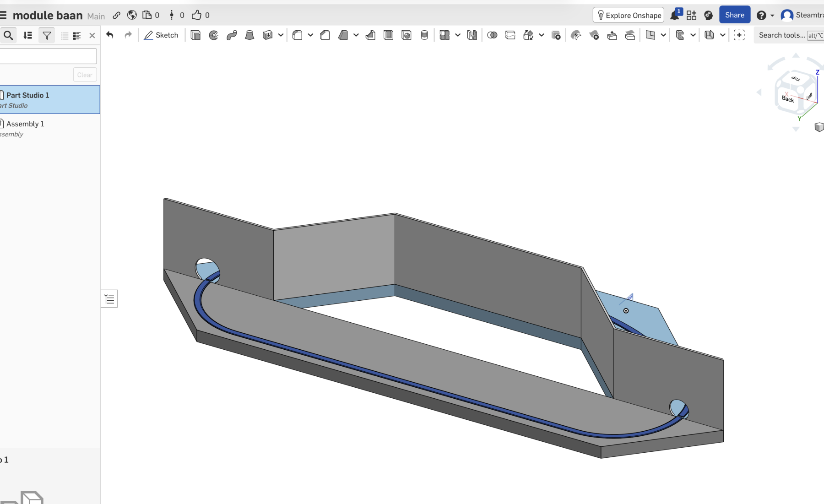Viewport: 824px width, 504px height.
Task: Select the Shell tool
Action: coord(388,35)
